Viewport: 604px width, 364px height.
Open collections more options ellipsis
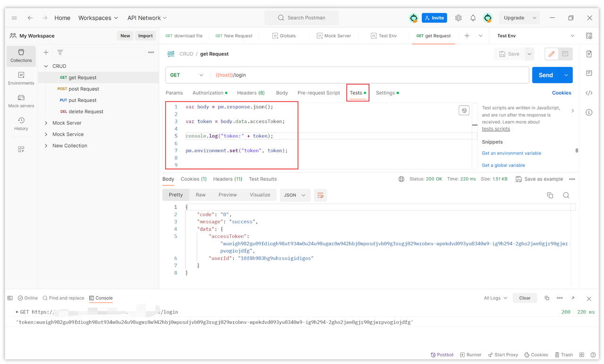click(151, 52)
